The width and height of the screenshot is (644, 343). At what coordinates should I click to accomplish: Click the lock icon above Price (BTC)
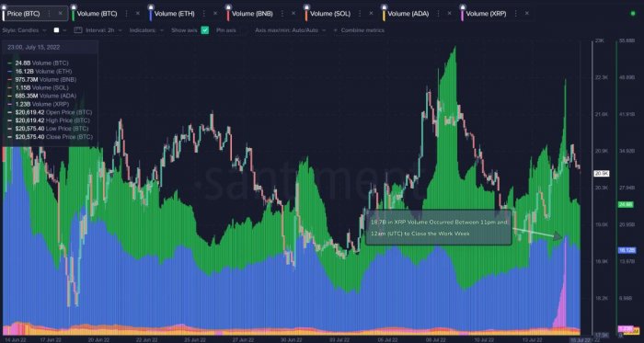(4, 6)
